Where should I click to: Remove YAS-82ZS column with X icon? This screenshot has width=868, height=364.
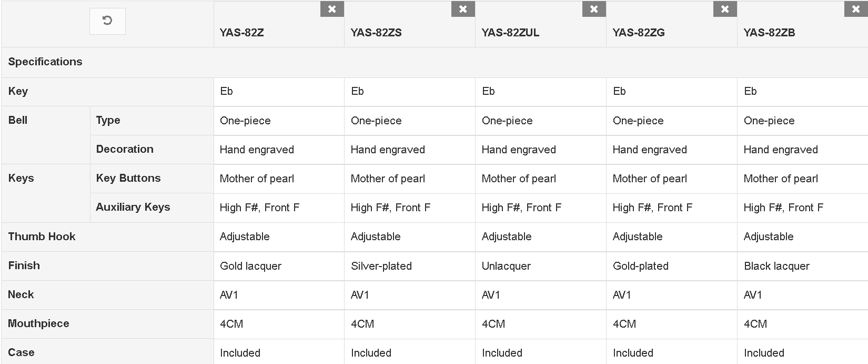463,9
